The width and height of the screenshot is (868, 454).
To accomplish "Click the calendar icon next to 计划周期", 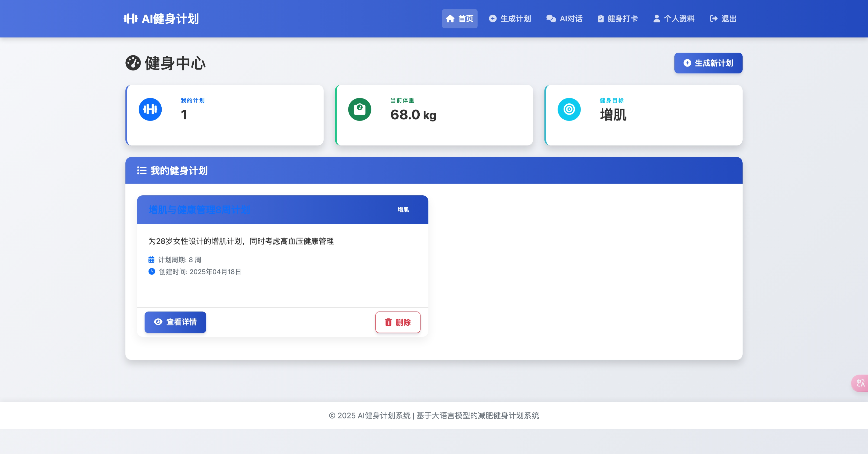I will pos(151,260).
